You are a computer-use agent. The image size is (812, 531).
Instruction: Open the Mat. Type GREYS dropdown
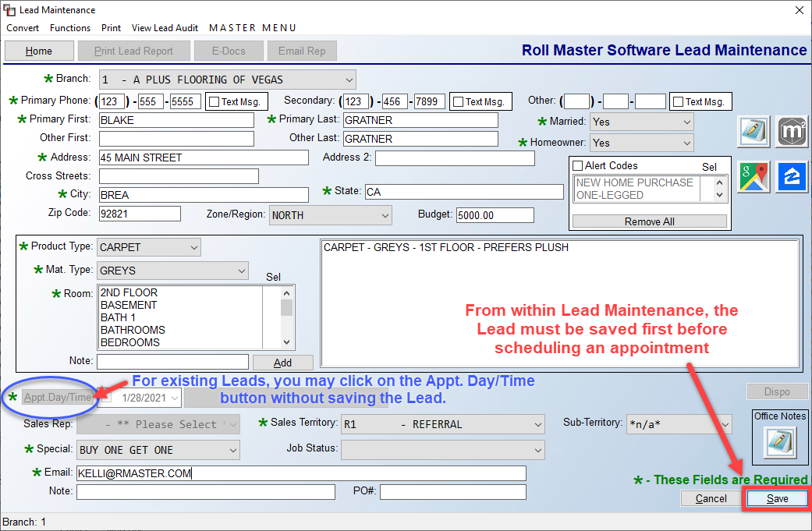(x=241, y=271)
